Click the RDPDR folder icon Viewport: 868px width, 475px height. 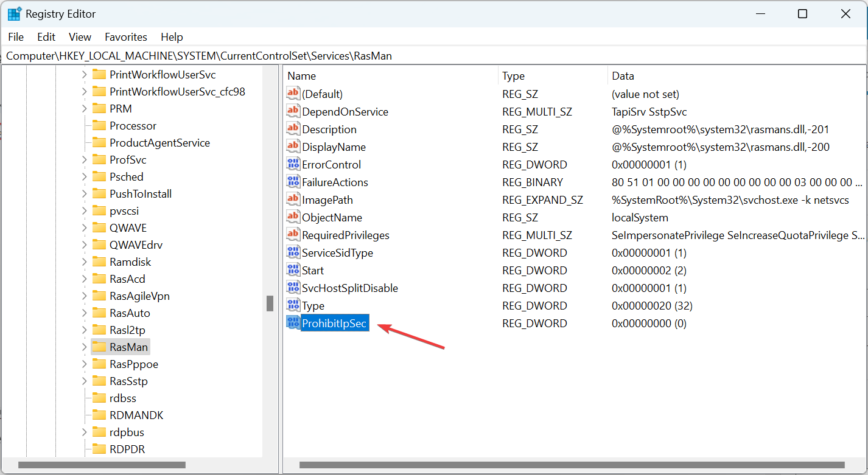[x=99, y=449]
